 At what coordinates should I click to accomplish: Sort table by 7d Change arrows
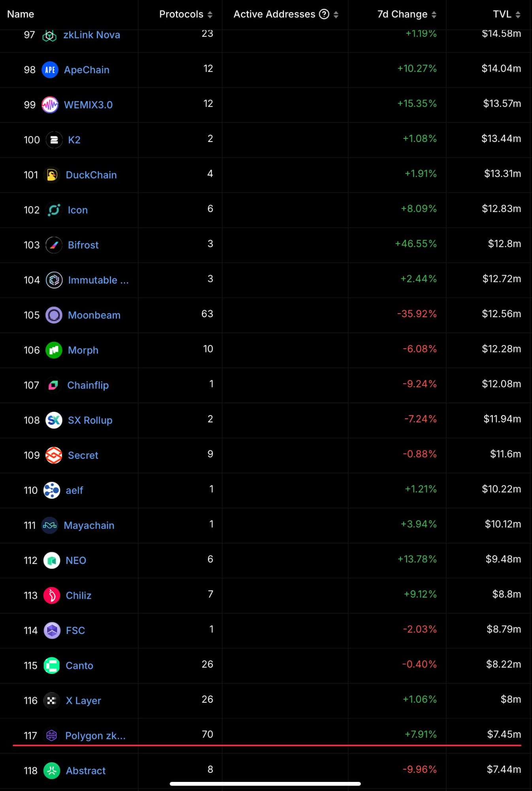coord(434,15)
